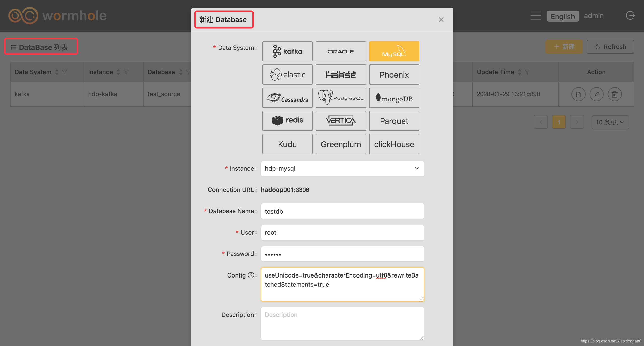
Task: Click the delete trash icon for test_source
Action: pos(615,94)
